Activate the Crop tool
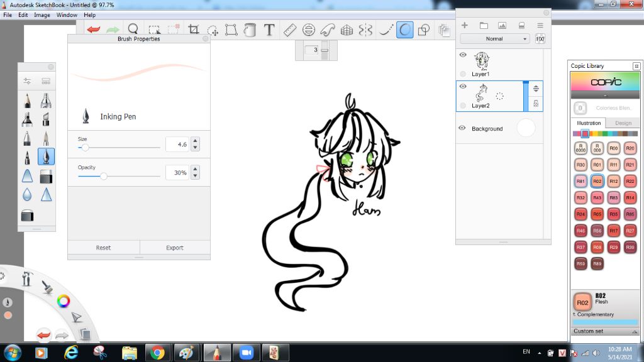This screenshot has height=362, width=644. click(x=194, y=30)
